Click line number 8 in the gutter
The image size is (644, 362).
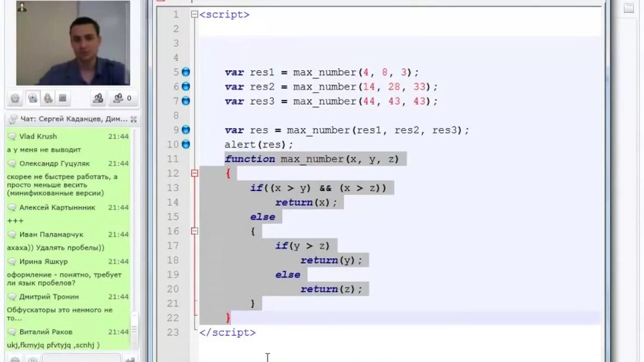pos(176,116)
